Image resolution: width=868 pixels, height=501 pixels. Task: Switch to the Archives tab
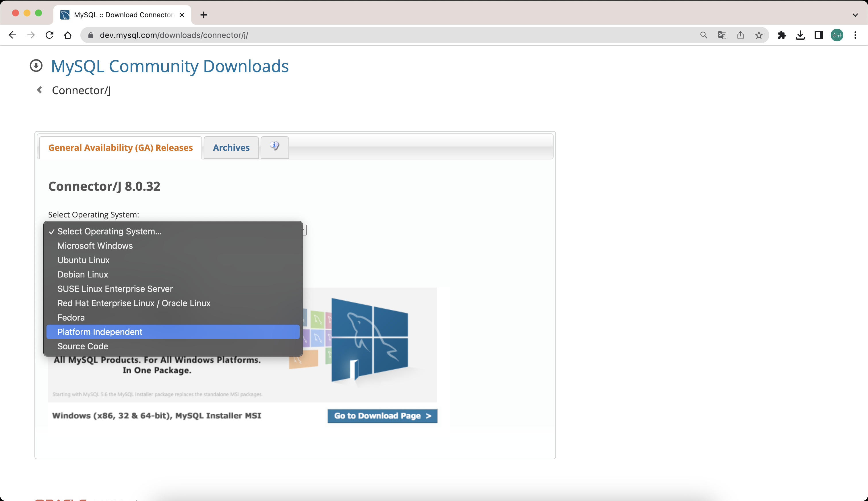[231, 148]
